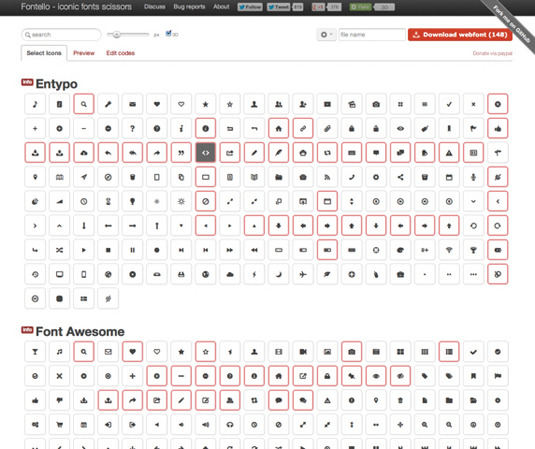
Task: Deselect the Entypo thumbs-up icon
Action: 497,128
